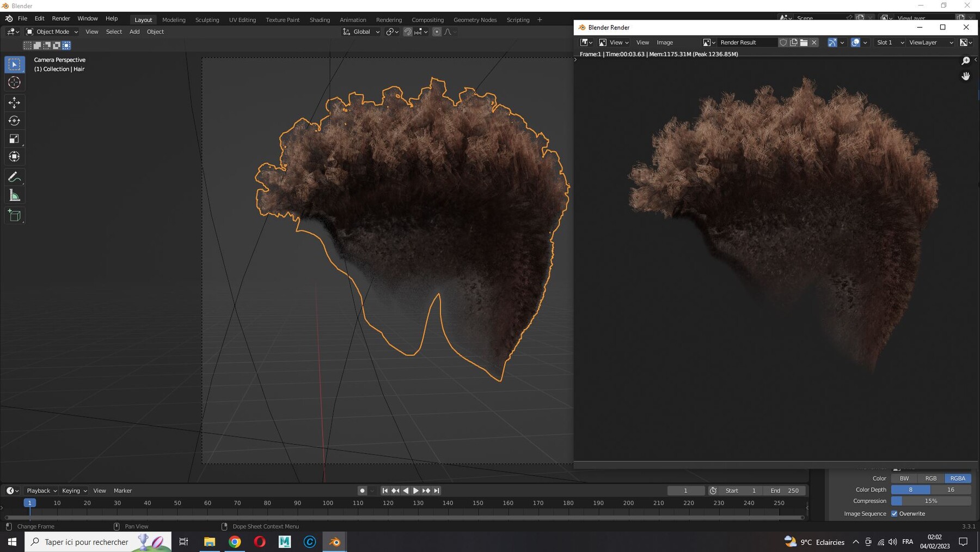Toggle overlays in render window header
980x552 pixels.
pyautogui.click(x=855, y=43)
